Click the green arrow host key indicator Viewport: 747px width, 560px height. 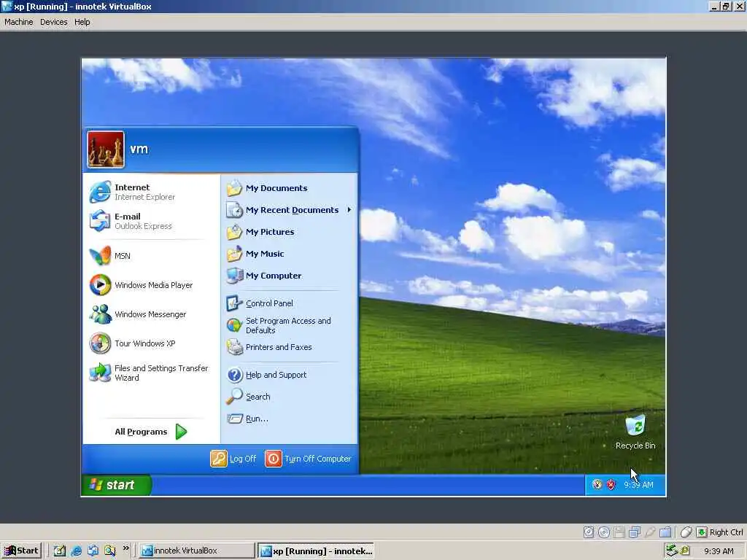[701, 532]
